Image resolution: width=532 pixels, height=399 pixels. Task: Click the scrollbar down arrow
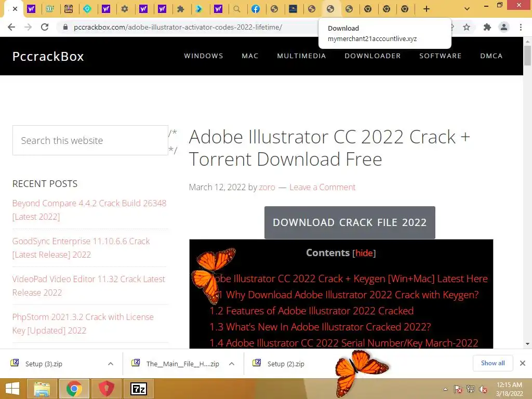click(x=527, y=344)
